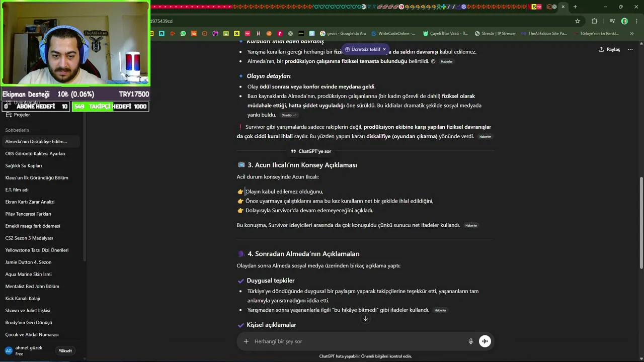Open the Stresör | IP Stresser bookmark
Screen dimensions: 644x362
point(495,33)
